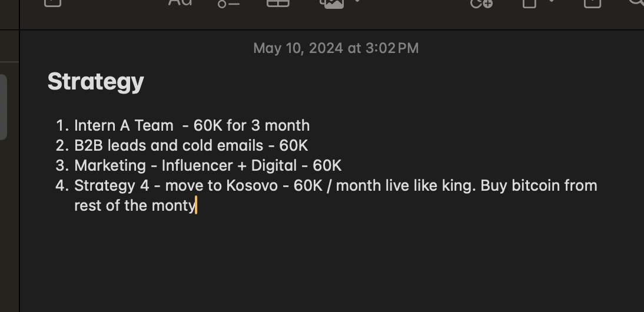Click the empty note area below the list
The width and height of the screenshot is (644, 312).
coord(330,259)
